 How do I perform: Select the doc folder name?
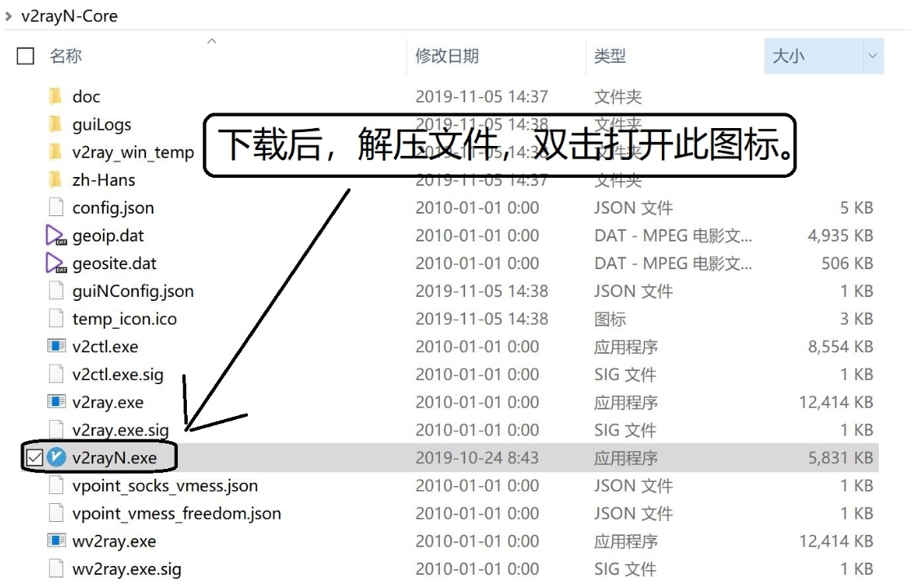tap(86, 96)
